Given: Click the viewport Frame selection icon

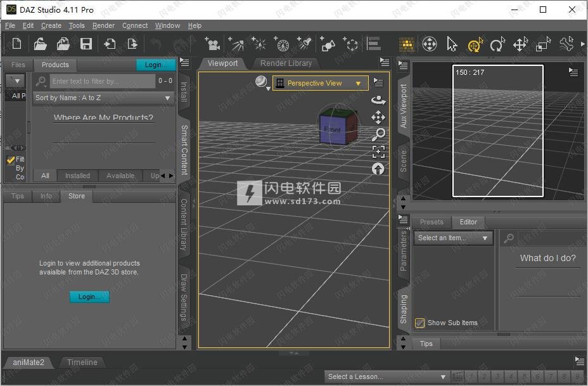Looking at the screenshot, I should tap(378, 151).
